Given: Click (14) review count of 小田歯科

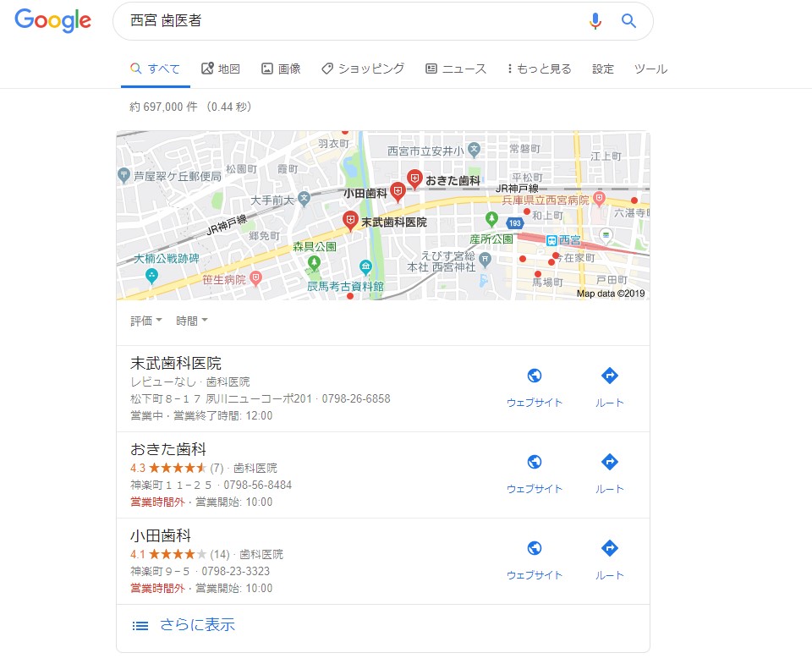Looking at the screenshot, I should (x=220, y=554).
